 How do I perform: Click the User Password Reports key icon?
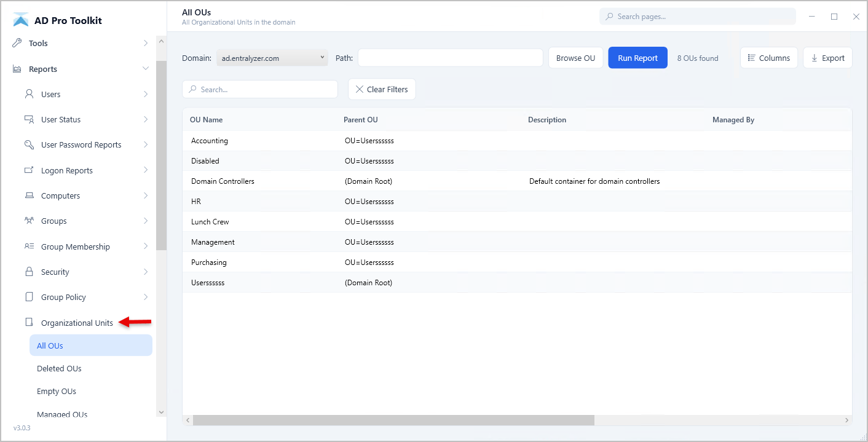(x=29, y=144)
